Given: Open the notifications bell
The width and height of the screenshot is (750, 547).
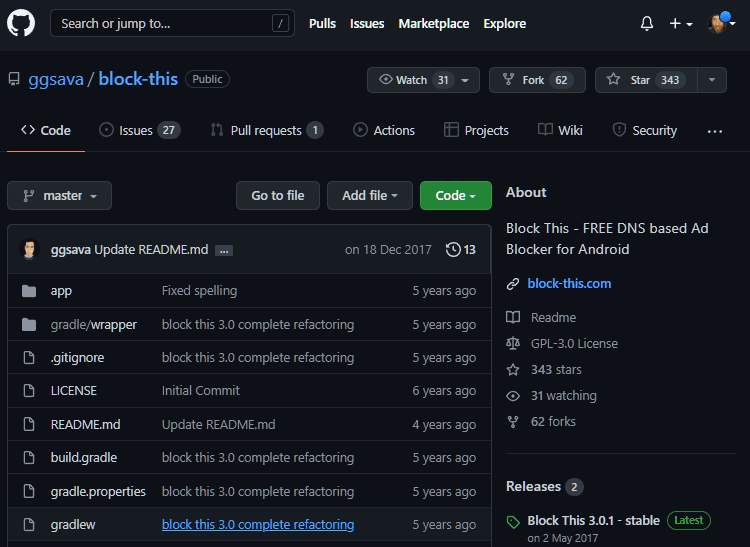Looking at the screenshot, I should pos(647,23).
